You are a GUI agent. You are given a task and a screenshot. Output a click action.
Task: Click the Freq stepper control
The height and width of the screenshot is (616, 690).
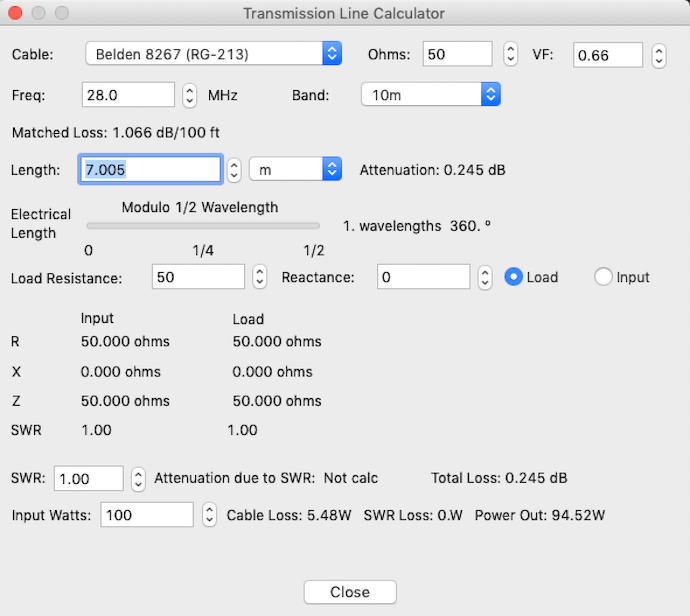(x=189, y=95)
